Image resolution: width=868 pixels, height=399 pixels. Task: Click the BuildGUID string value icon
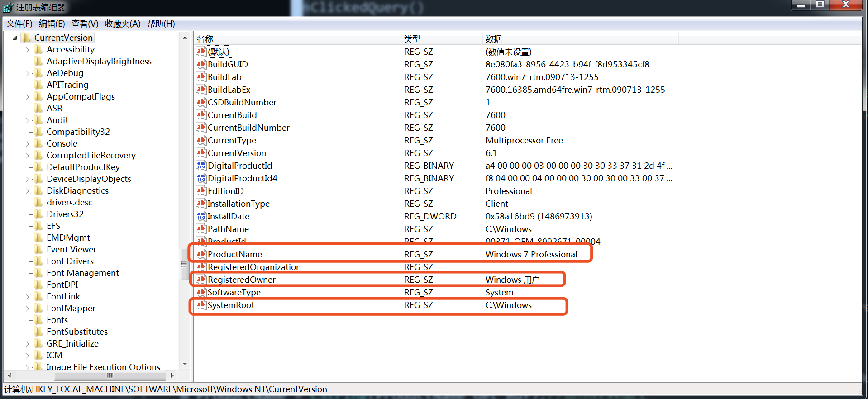[201, 64]
